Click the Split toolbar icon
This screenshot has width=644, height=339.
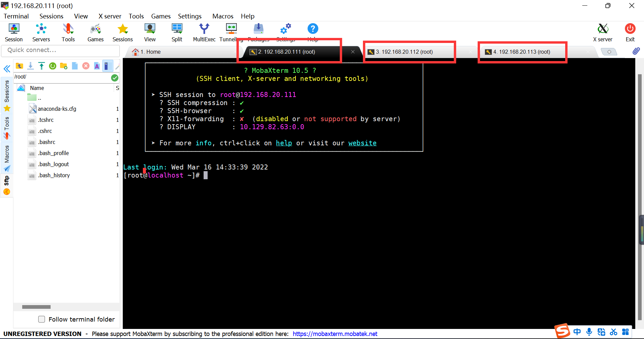point(177,33)
